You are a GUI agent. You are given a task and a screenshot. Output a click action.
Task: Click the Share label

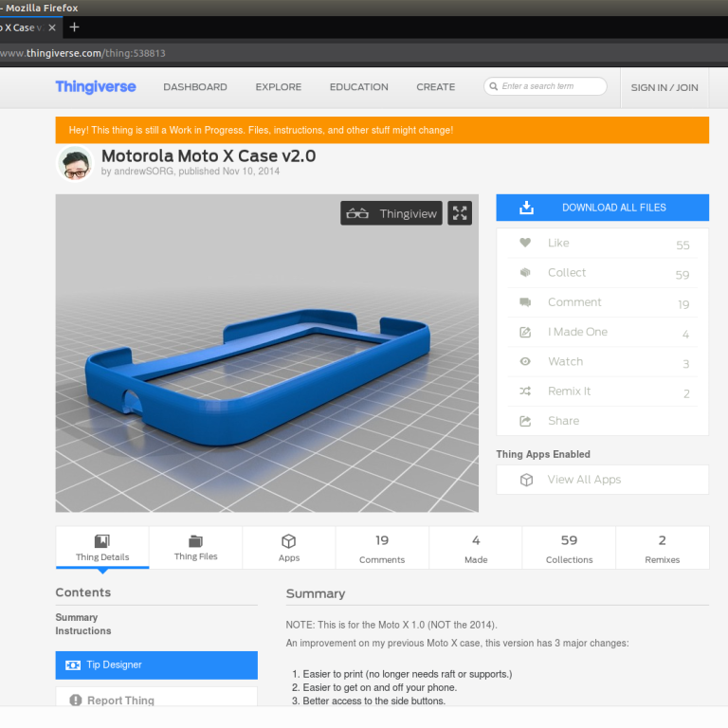pyautogui.click(x=564, y=421)
